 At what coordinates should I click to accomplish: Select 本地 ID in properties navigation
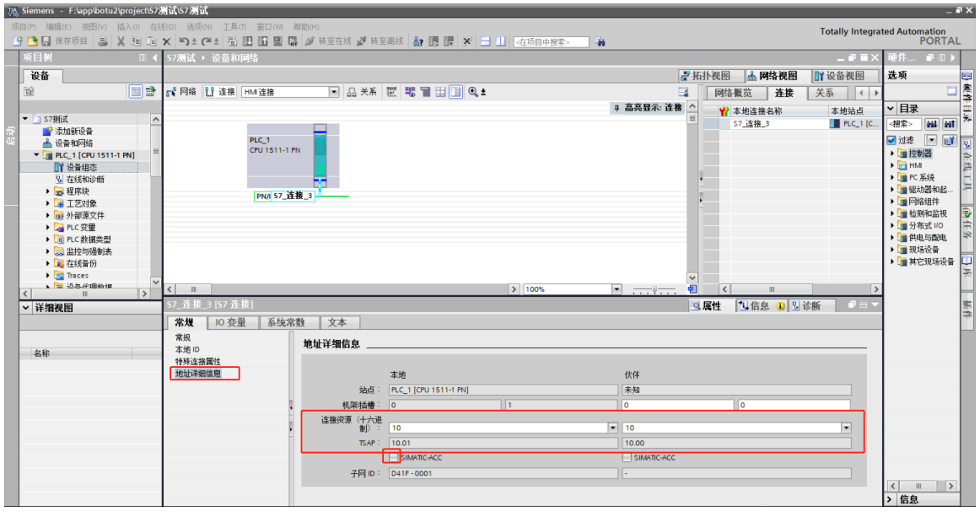[187, 349]
